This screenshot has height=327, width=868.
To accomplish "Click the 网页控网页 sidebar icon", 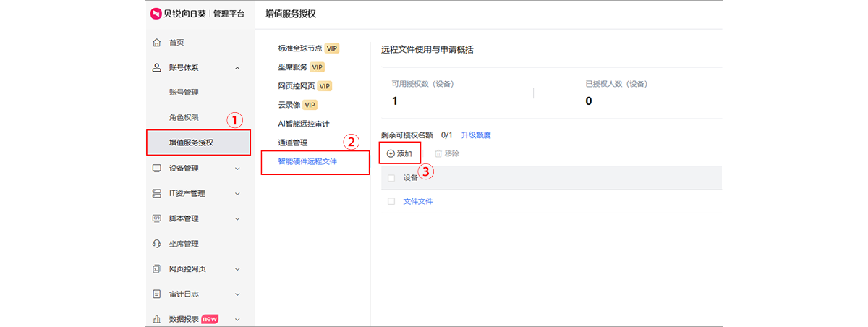I will (156, 269).
